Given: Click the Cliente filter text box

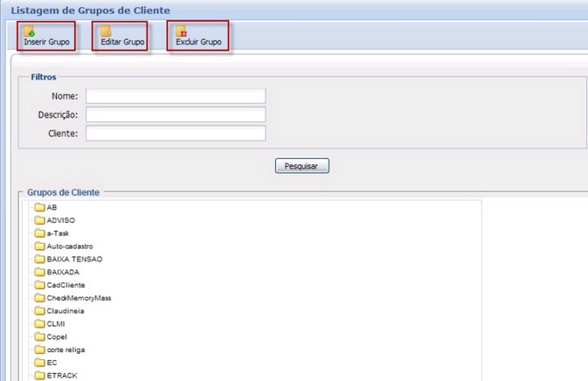Looking at the screenshot, I should [x=175, y=133].
